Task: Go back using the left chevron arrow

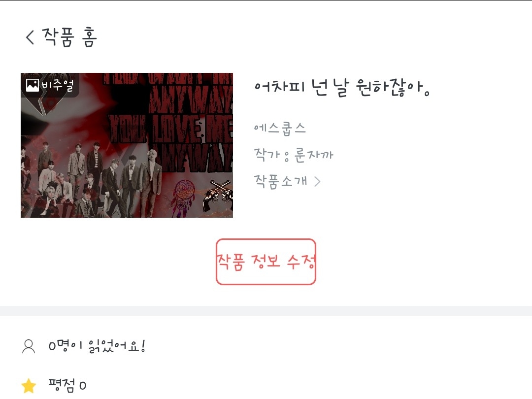Action: 30,37
